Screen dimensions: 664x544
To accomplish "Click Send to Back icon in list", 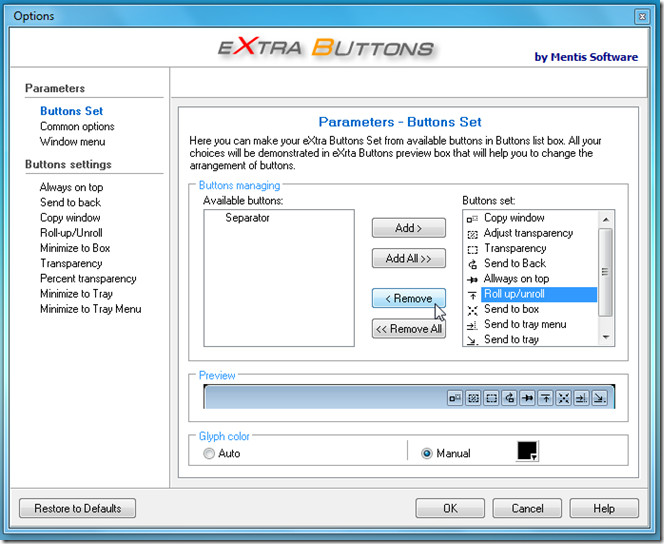I will (x=472, y=265).
